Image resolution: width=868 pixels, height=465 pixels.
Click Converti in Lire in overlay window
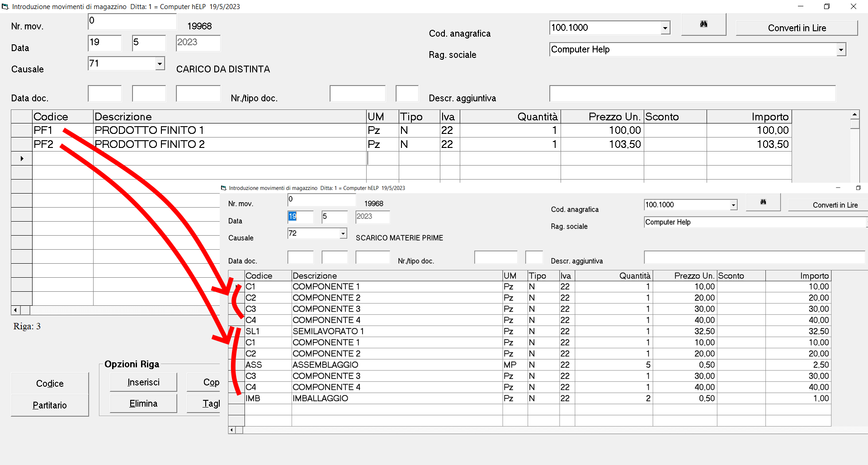click(827, 205)
